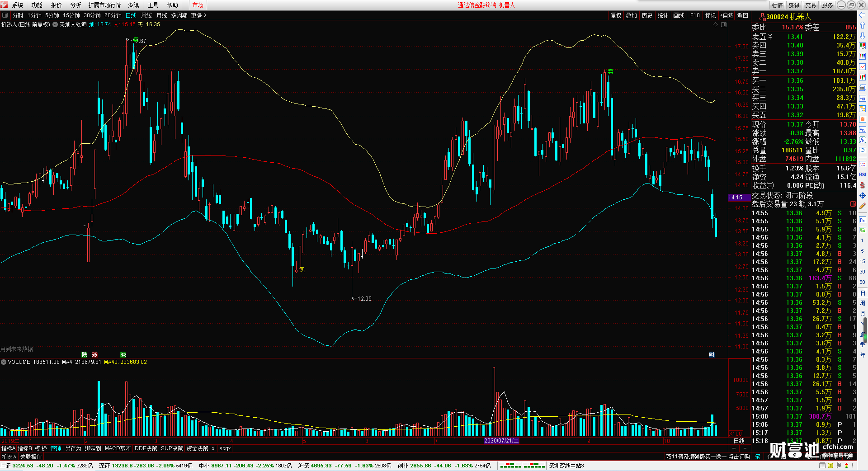Select the pencil drawing tool icon

(x=863, y=206)
